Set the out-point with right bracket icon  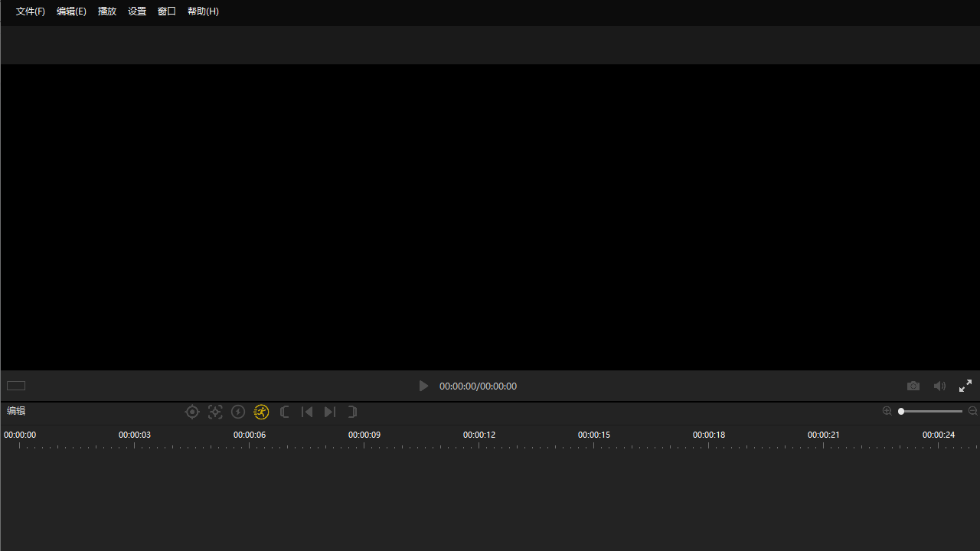(352, 412)
